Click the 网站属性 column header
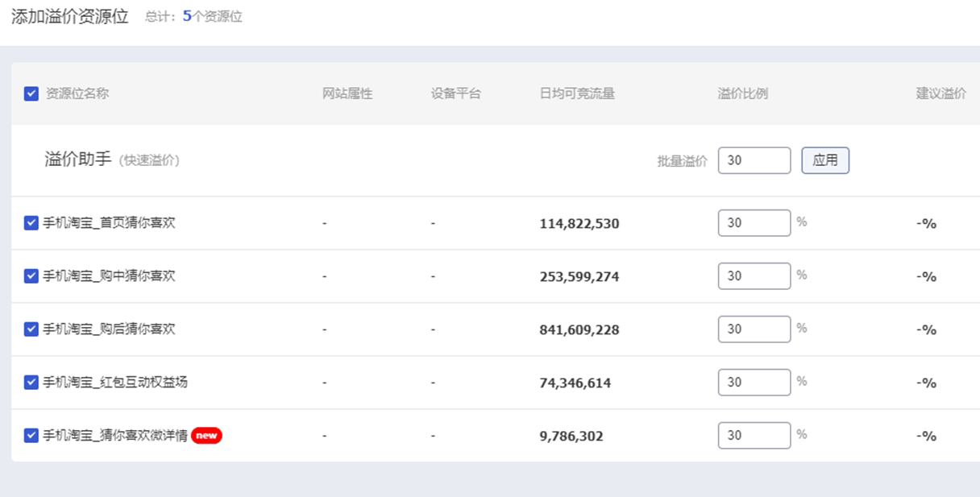 coord(347,93)
